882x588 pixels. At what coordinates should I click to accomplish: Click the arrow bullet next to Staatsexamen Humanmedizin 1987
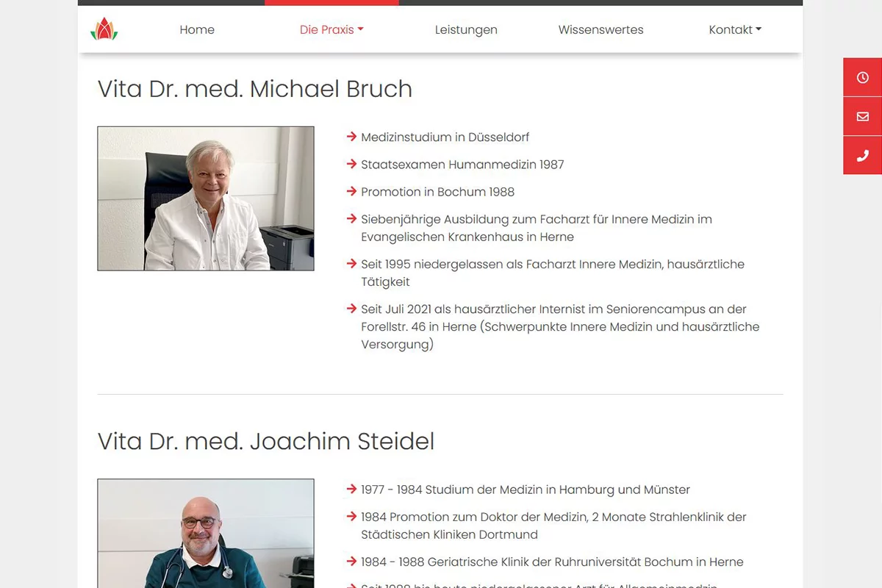click(x=351, y=164)
